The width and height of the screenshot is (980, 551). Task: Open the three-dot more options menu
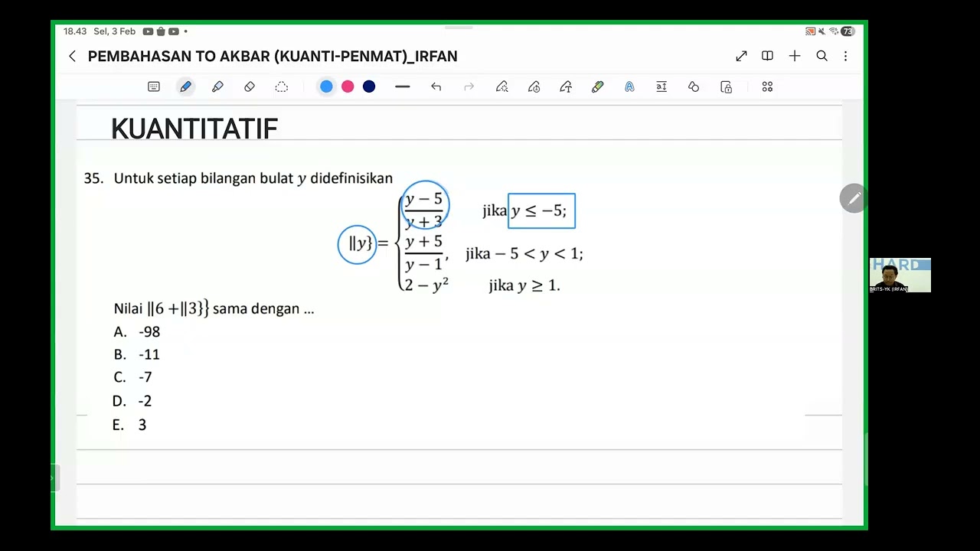tap(845, 56)
